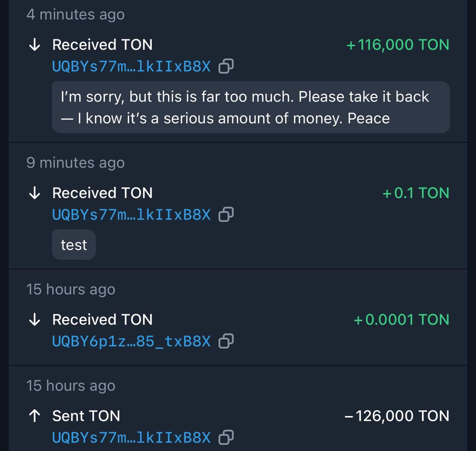Click received arrow icon for 116,000 TON
The width and height of the screenshot is (476, 451).
[x=35, y=45]
